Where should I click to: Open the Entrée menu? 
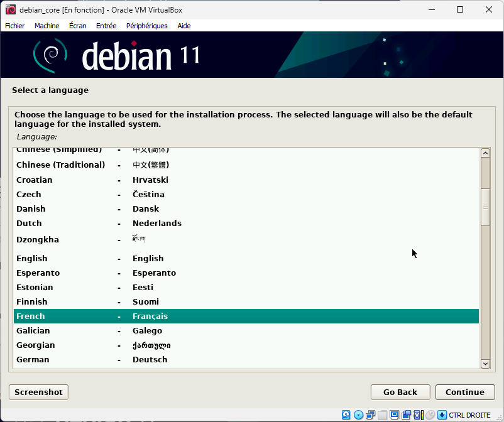click(106, 26)
